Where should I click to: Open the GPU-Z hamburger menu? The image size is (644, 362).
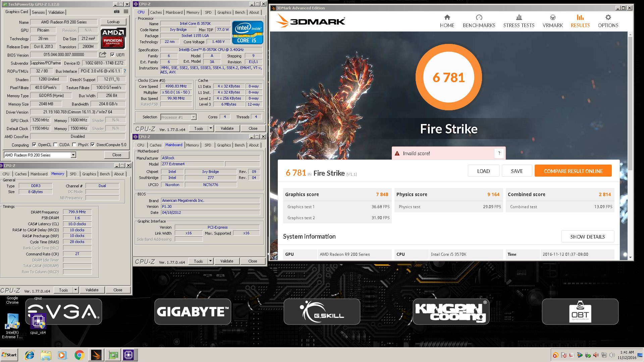(126, 12)
